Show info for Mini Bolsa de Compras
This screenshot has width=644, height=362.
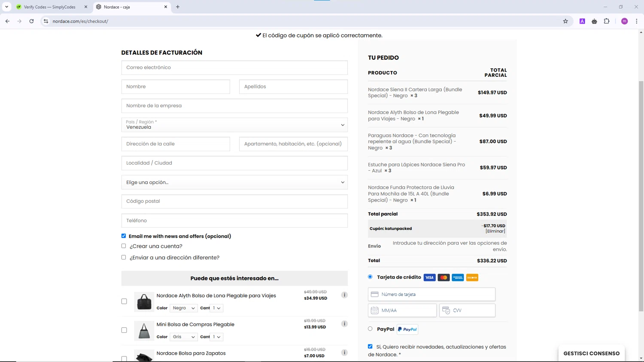344,323
